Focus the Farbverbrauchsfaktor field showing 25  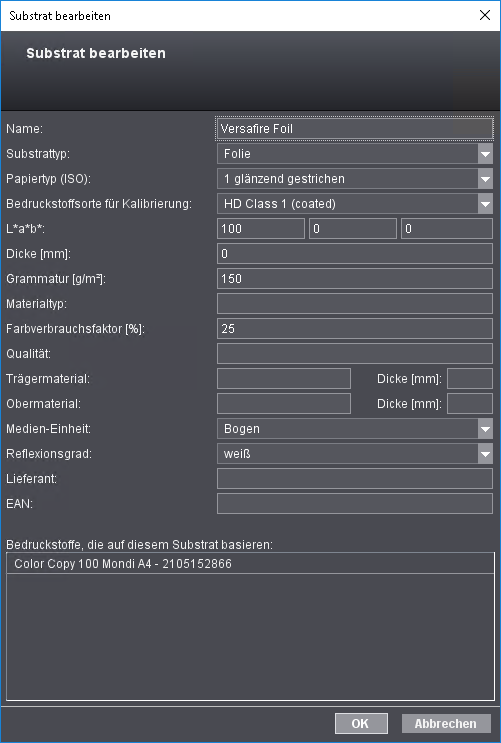pos(355,329)
